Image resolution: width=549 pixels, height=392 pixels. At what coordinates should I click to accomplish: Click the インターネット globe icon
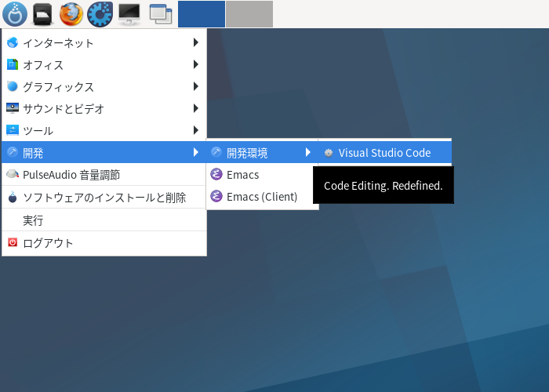pyautogui.click(x=13, y=42)
